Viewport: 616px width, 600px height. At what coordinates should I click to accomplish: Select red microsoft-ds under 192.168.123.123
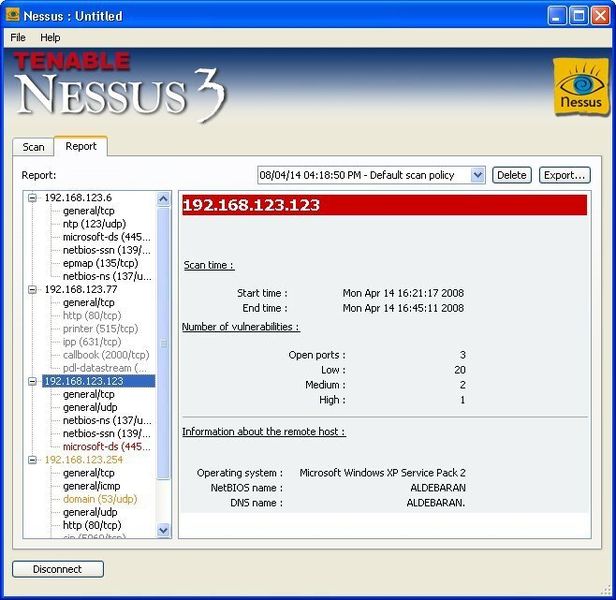pyautogui.click(x=106, y=447)
